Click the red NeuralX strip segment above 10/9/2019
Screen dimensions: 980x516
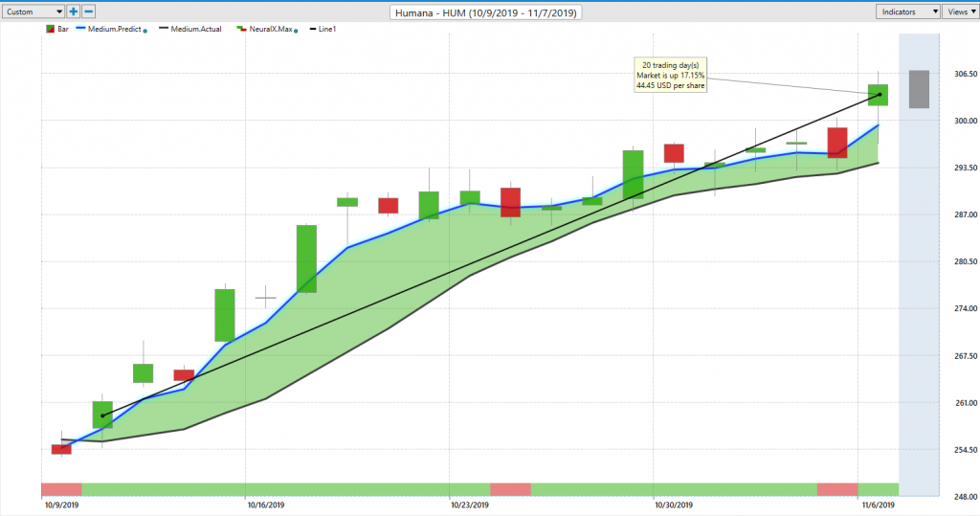pos(61,489)
